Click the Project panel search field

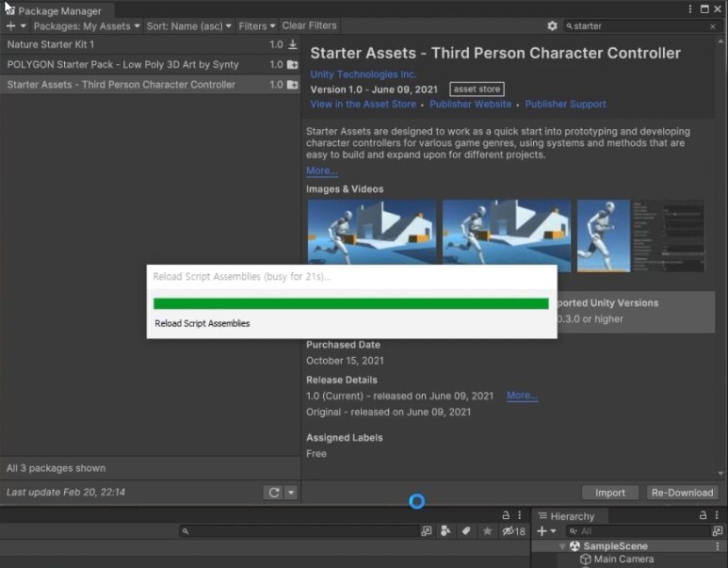(299, 531)
